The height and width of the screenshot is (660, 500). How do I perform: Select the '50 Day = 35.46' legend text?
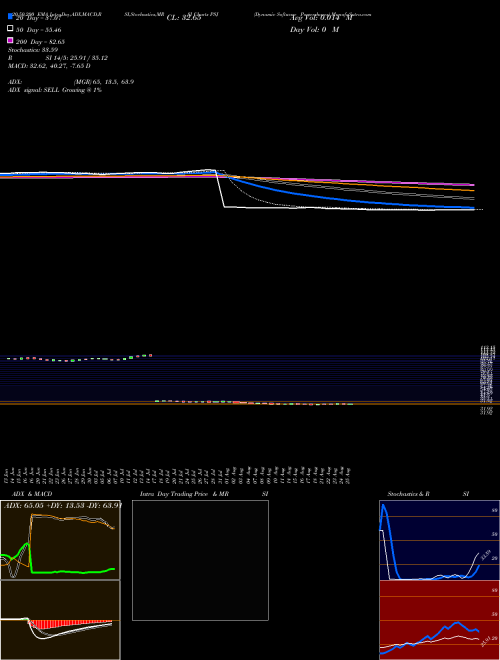point(39,30)
